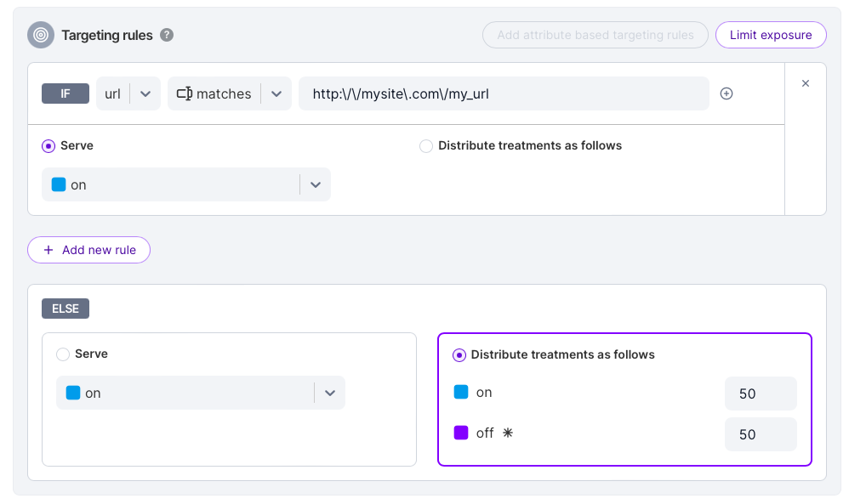Select Serve radio in the IF rule
The width and height of the screenshot is (849, 504).
pos(48,145)
